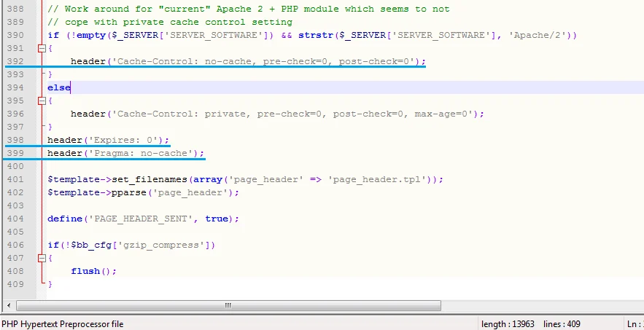Image resolution: width=644 pixels, height=330 pixels.
Task: Click line number 399 in the margin
Action: [15, 153]
